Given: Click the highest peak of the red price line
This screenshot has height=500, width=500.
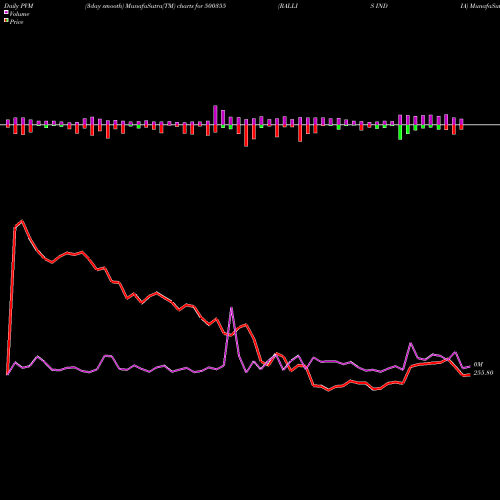Looking at the screenshot, I should [22, 221].
